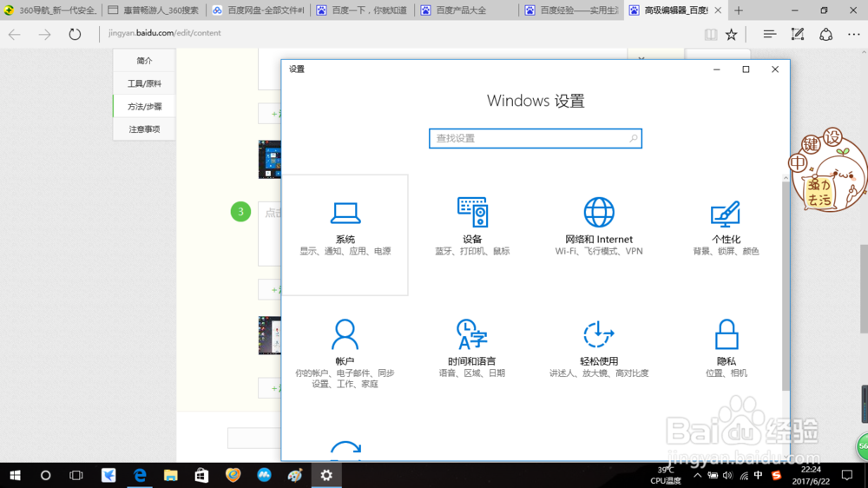Click the 查找设置 search settings field

536,138
